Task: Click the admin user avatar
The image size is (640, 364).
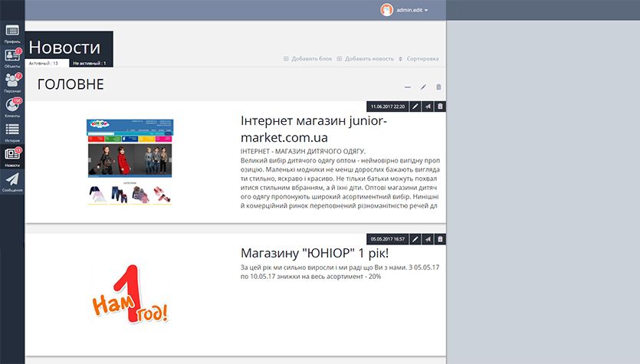Action: click(386, 10)
